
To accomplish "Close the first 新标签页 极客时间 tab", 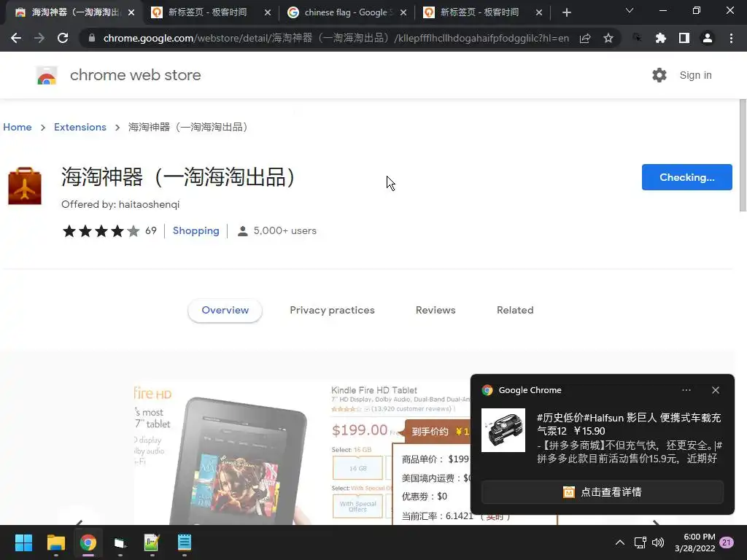I will pos(268,12).
